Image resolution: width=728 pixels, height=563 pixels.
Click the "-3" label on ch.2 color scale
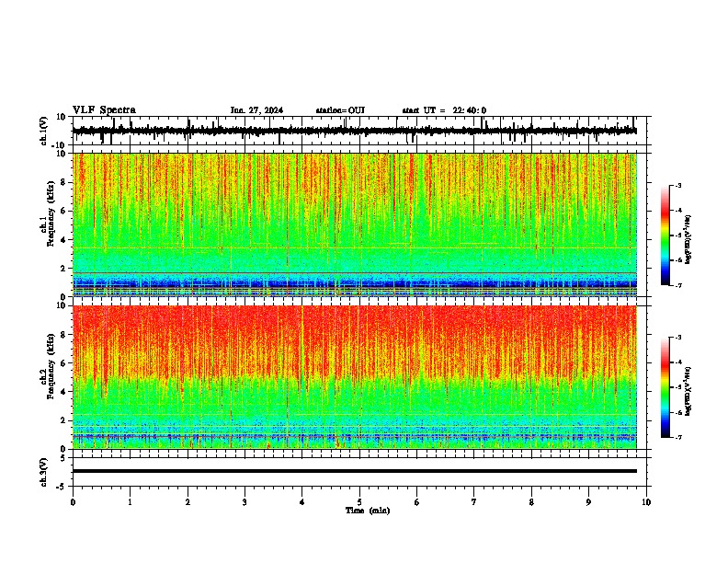677,338
